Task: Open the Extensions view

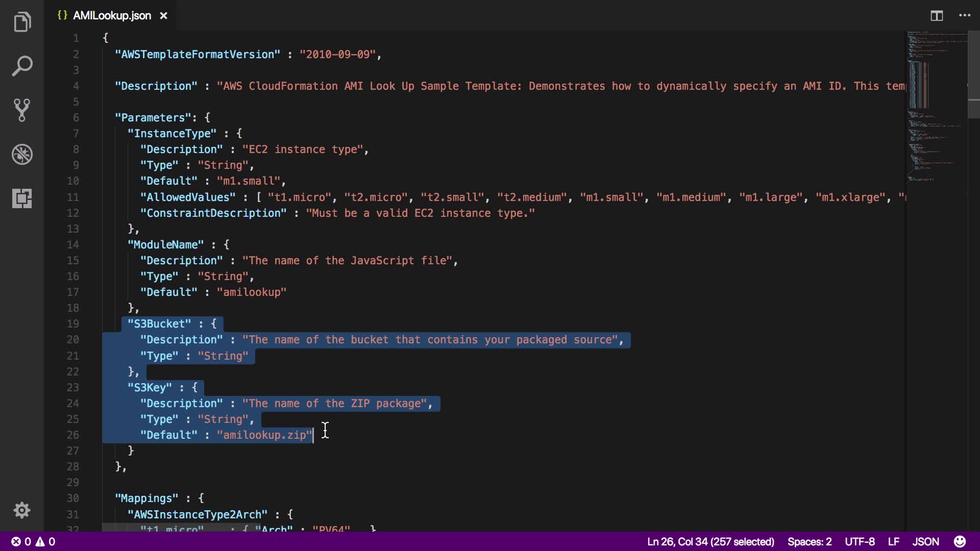Action: pyautogui.click(x=22, y=198)
